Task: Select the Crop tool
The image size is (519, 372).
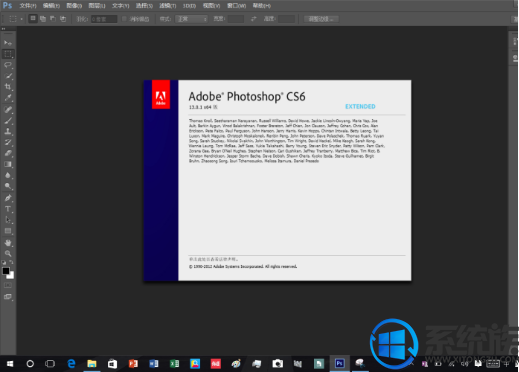Action: pyautogui.click(x=8, y=87)
